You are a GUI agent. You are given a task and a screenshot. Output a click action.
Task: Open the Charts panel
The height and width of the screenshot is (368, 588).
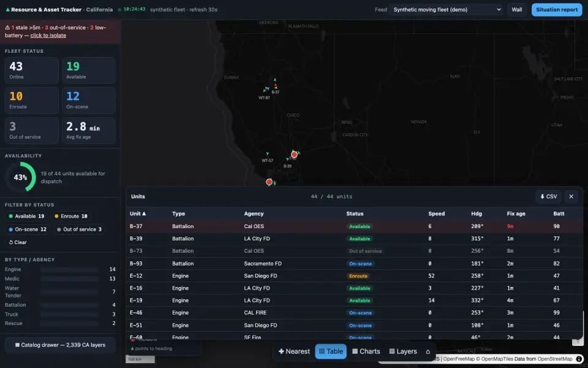[366, 351]
